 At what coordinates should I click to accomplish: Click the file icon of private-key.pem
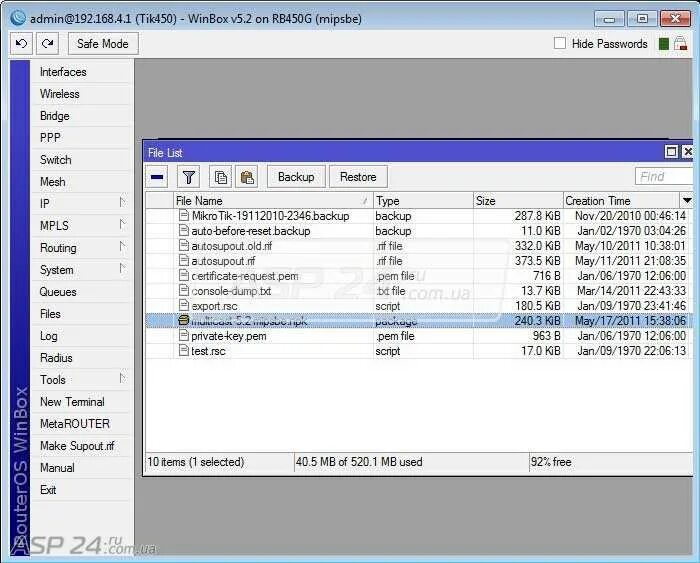[183, 335]
